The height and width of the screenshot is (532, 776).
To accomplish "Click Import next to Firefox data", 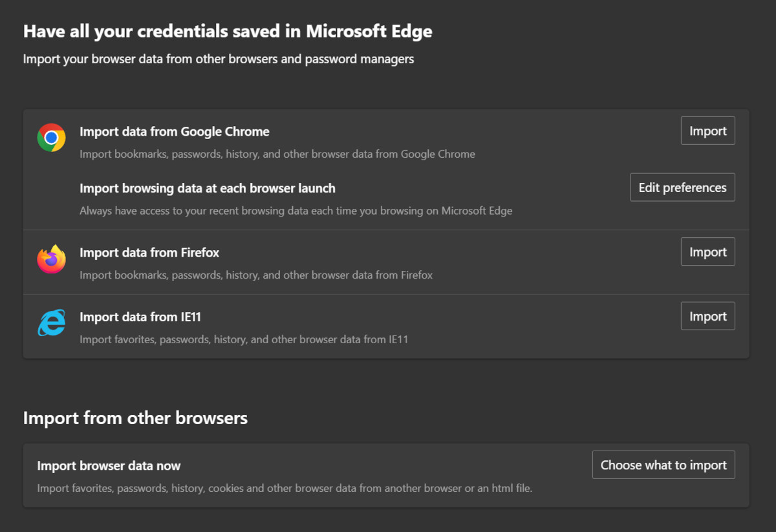I will 707,251.
